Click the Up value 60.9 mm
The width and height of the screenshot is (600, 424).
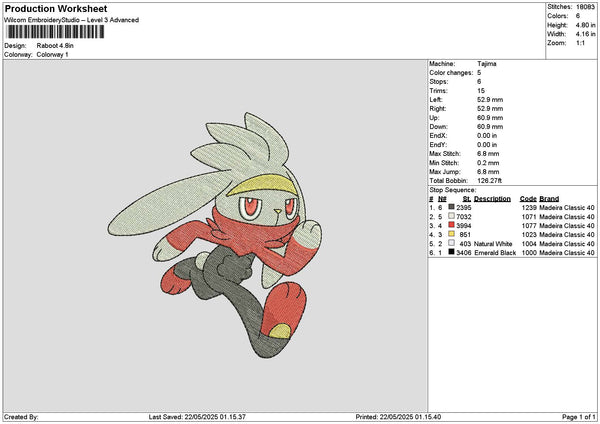[x=490, y=118]
